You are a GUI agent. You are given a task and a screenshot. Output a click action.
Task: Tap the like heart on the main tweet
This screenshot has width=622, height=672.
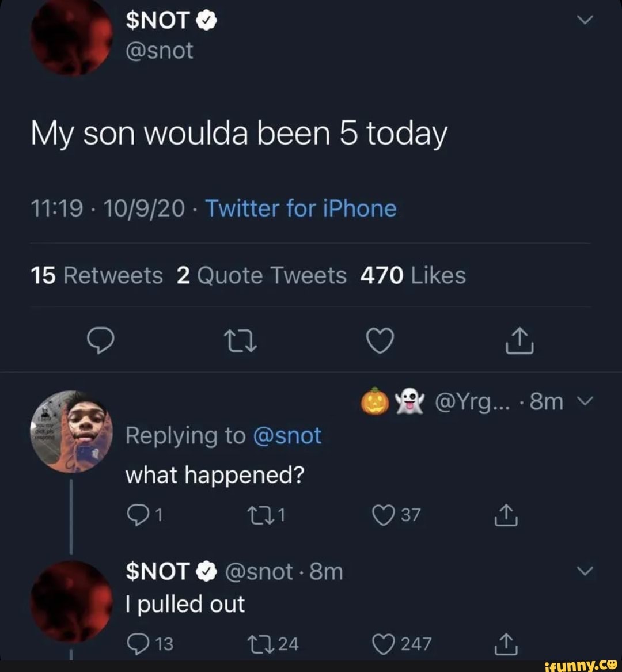380,341
